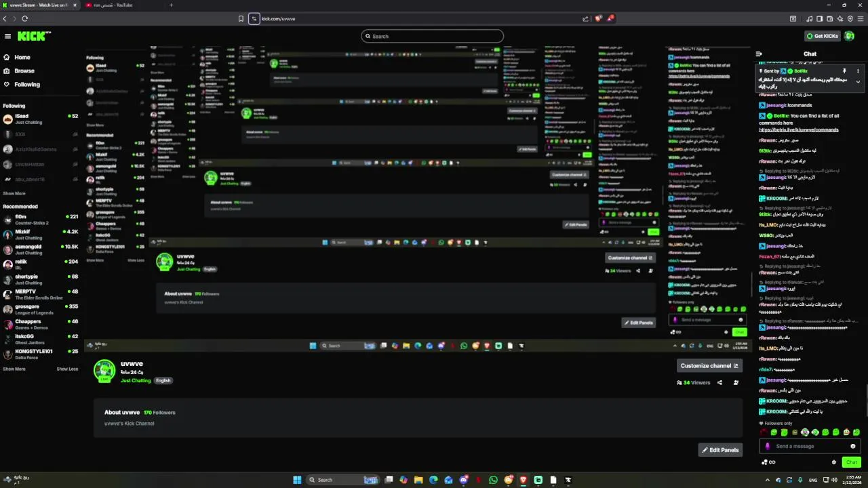Click the Brave shields icon in address bar
Viewport: 868px width, 488px height.
pos(598,18)
